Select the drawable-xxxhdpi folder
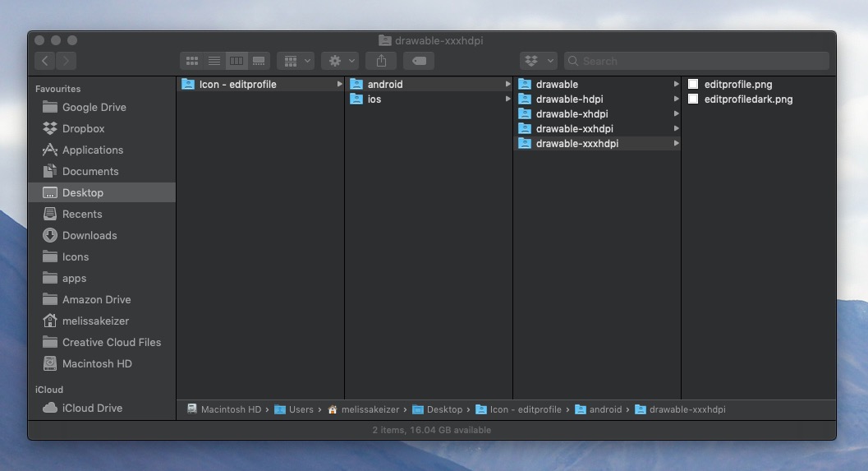 click(597, 144)
